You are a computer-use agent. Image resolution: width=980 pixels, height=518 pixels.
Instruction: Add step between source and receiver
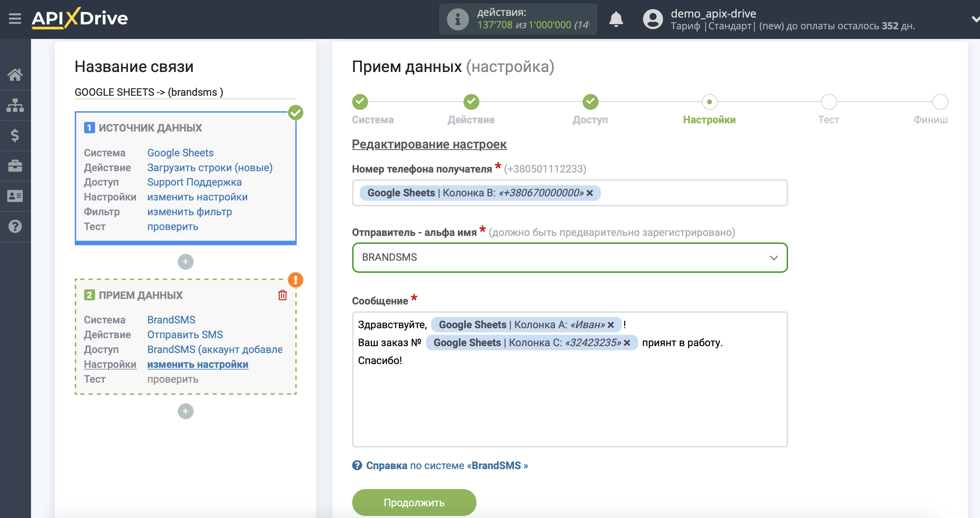tap(186, 262)
